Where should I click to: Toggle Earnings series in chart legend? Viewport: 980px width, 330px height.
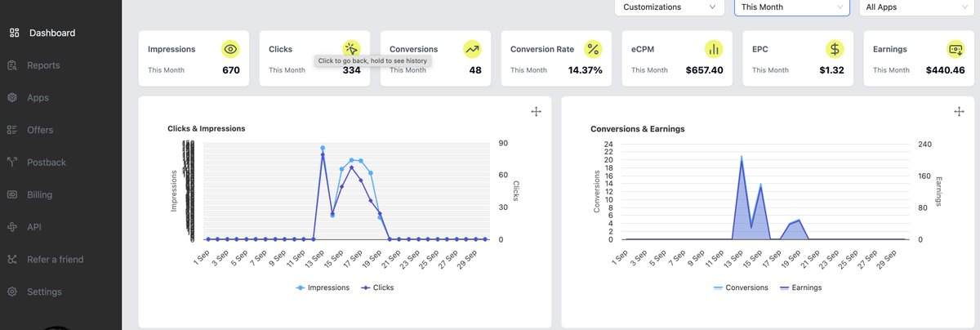click(x=801, y=288)
